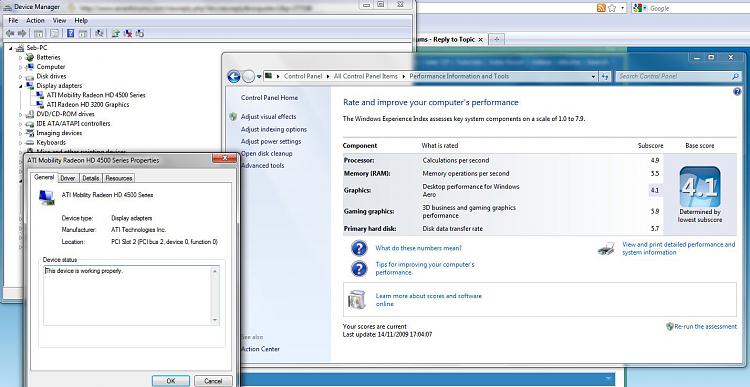Click Forward arrow in Device Manager toolbar
The width and height of the screenshot is (750, 387).
22,33
